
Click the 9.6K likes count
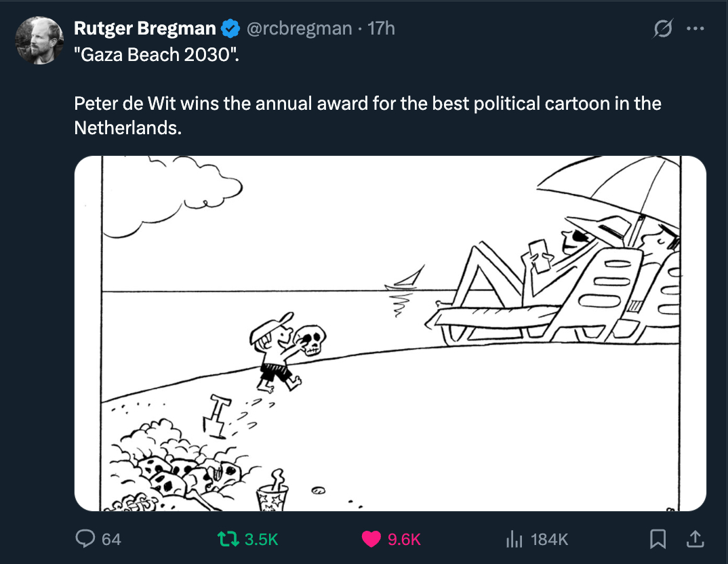405,540
